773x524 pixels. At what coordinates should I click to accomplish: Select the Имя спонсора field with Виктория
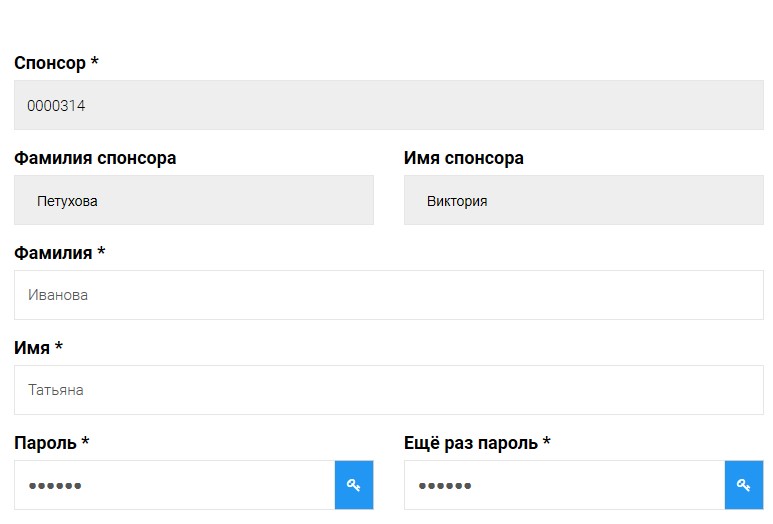(x=584, y=200)
